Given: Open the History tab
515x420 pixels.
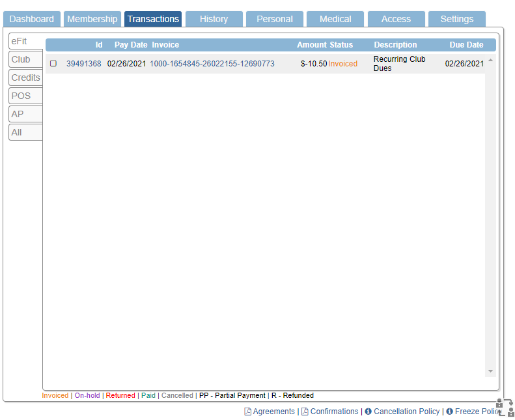Looking at the screenshot, I should pos(214,19).
